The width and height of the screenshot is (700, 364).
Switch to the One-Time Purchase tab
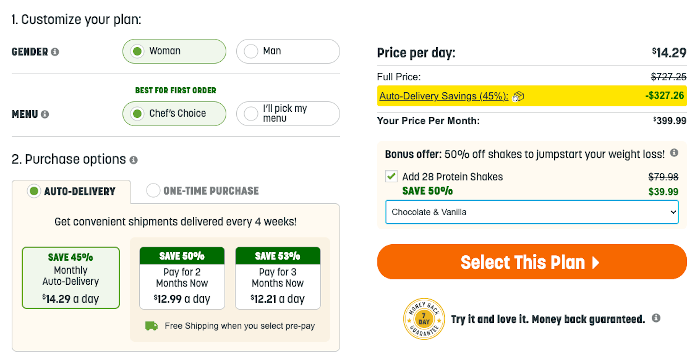click(202, 191)
